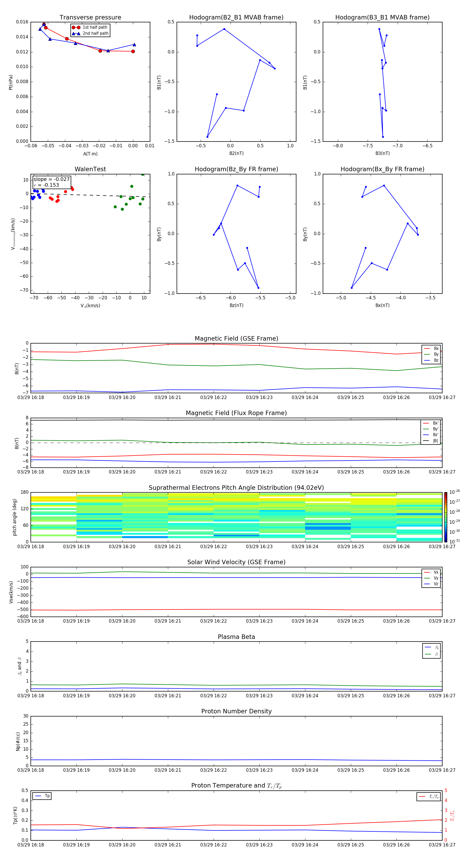The width and height of the screenshot is (473, 868).
Task: Select the "r = -0.153" annotation
Action: (x=47, y=185)
